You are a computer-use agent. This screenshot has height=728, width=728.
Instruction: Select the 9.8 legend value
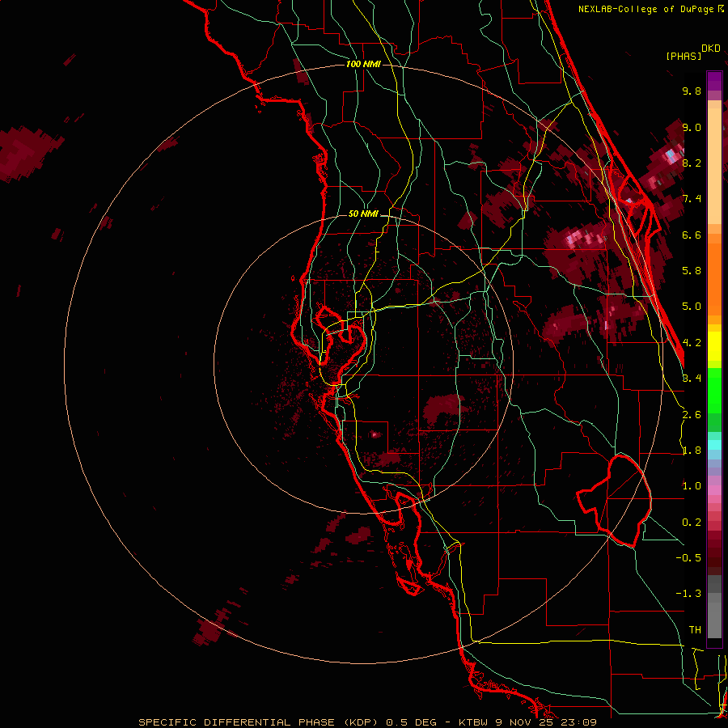pos(692,91)
